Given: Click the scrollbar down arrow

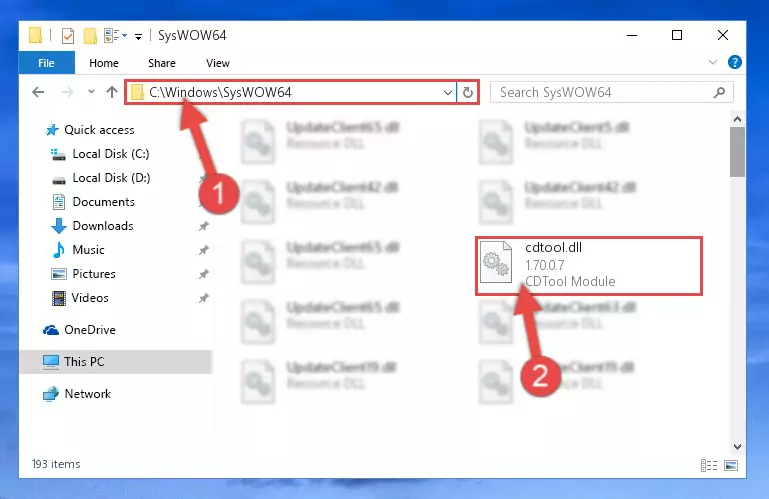Looking at the screenshot, I should 737,446.
